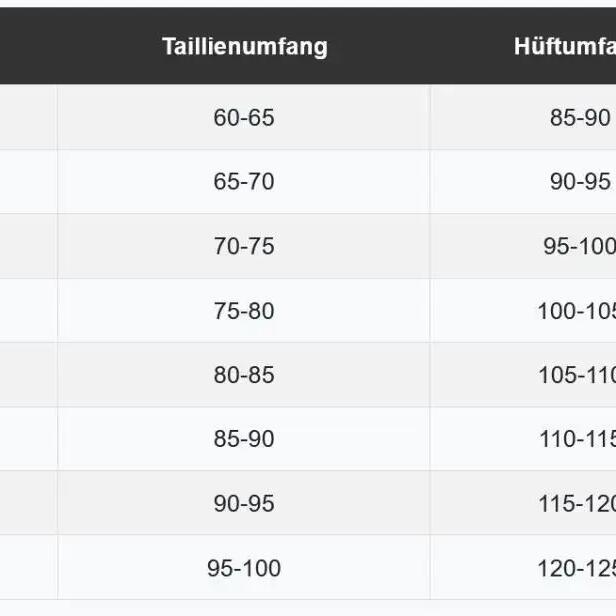Click the 115-120 hip value
This screenshot has width=616, height=616.
click(577, 503)
